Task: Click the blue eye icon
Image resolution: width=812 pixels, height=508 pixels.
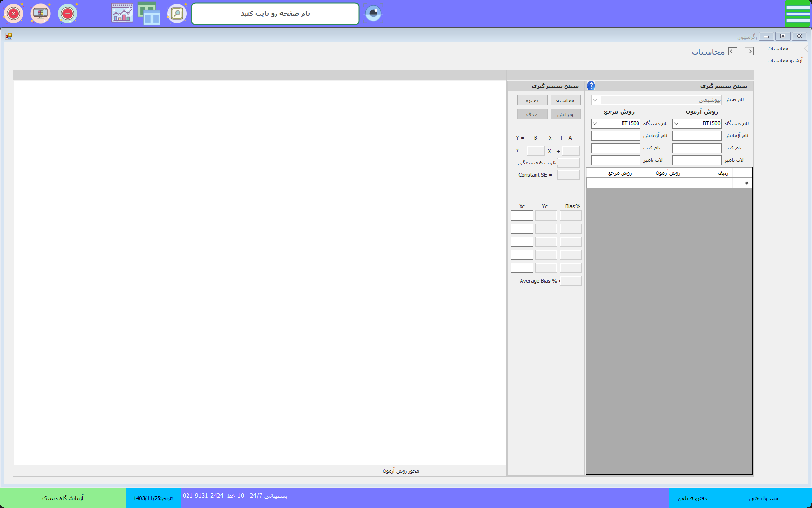Action: coord(373,14)
